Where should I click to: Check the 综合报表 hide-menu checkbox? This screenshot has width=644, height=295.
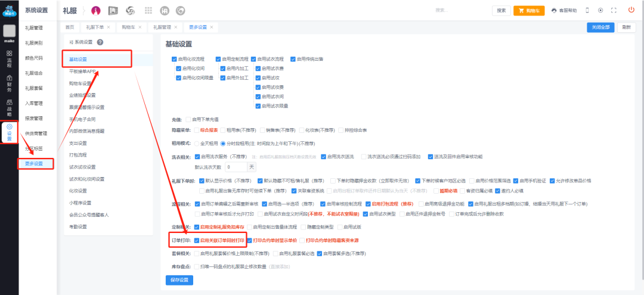click(x=197, y=130)
